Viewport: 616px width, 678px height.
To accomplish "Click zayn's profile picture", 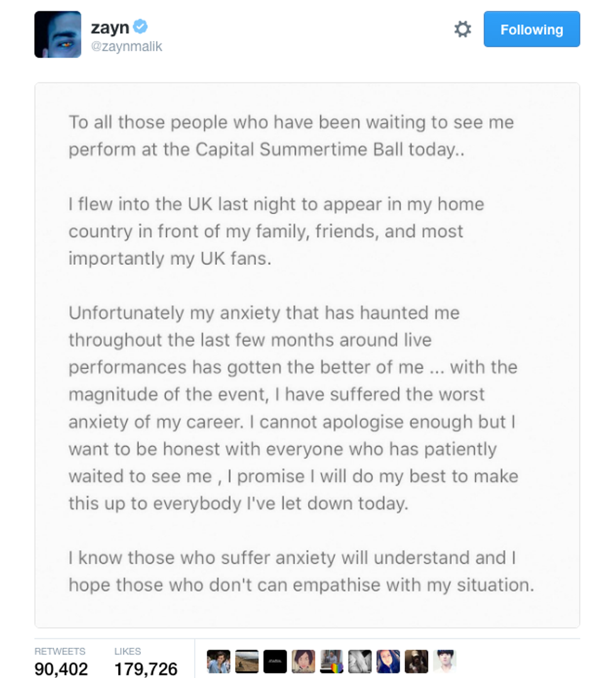I will click(x=58, y=35).
